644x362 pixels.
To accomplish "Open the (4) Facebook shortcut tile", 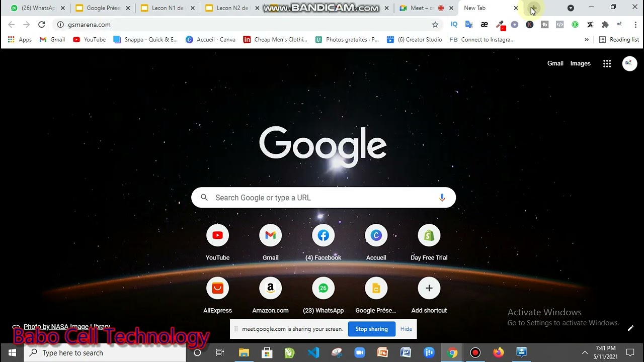I will (323, 242).
